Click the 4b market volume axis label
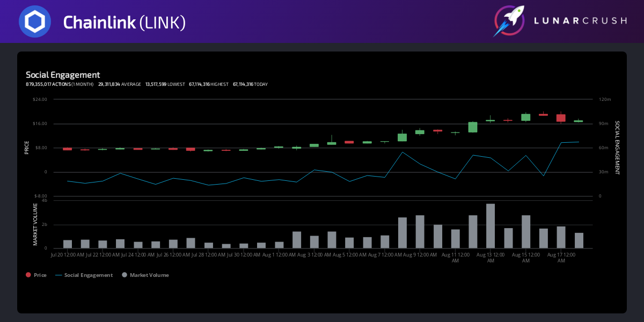The height and width of the screenshot is (322, 644). [x=45, y=200]
